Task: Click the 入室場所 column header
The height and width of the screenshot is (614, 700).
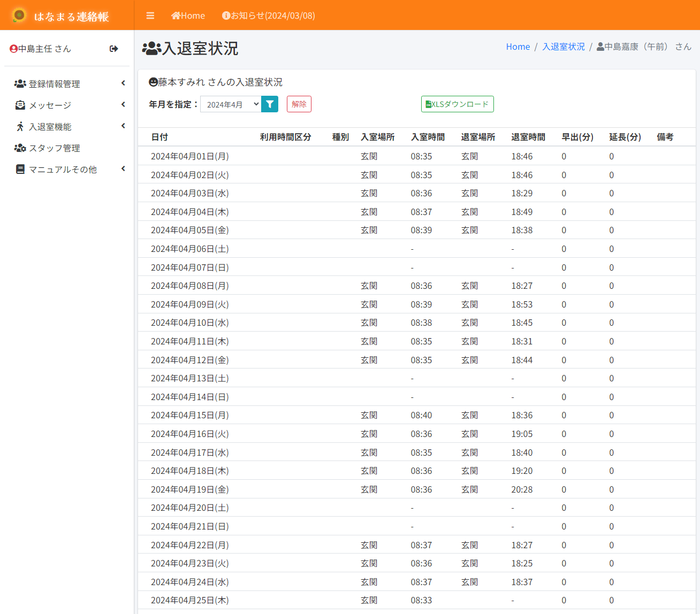Action: pyautogui.click(x=378, y=137)
